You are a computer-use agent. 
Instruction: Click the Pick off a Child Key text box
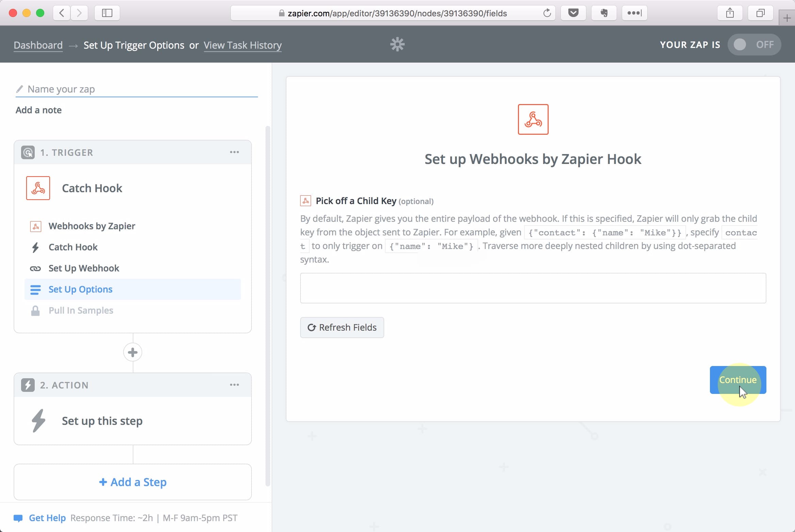533,288
